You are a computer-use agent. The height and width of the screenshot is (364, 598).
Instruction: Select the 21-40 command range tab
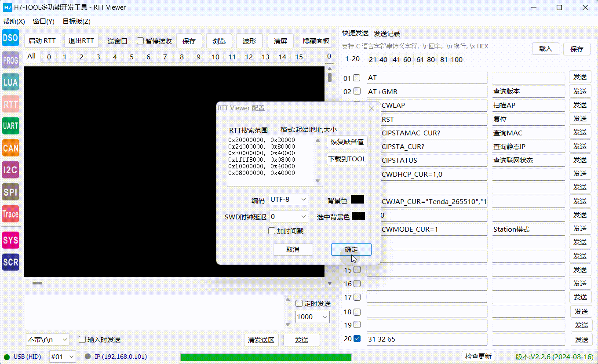[x=378, y=59]
